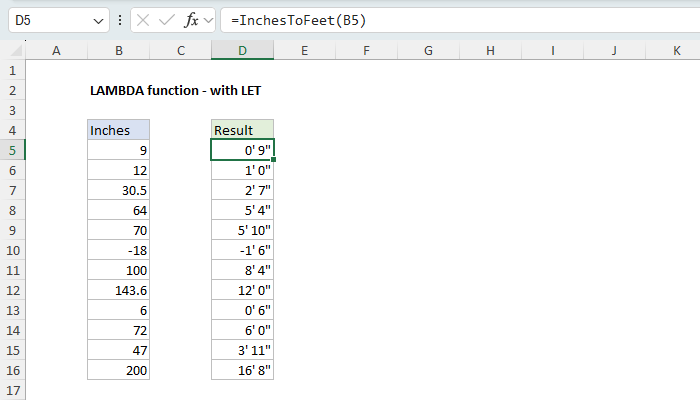Click the Select All corner triangle

(16, 50)
